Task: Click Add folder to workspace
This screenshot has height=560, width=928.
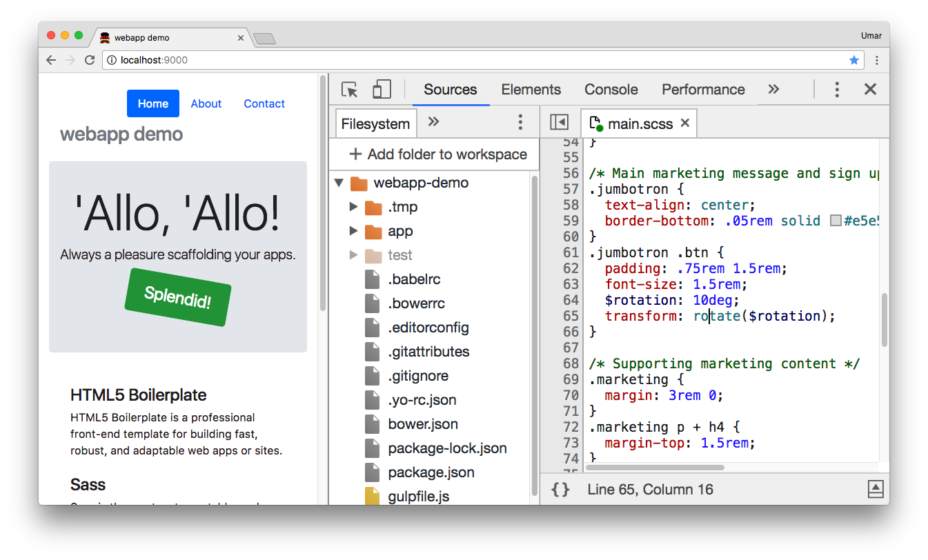Action: pos(434,154)
